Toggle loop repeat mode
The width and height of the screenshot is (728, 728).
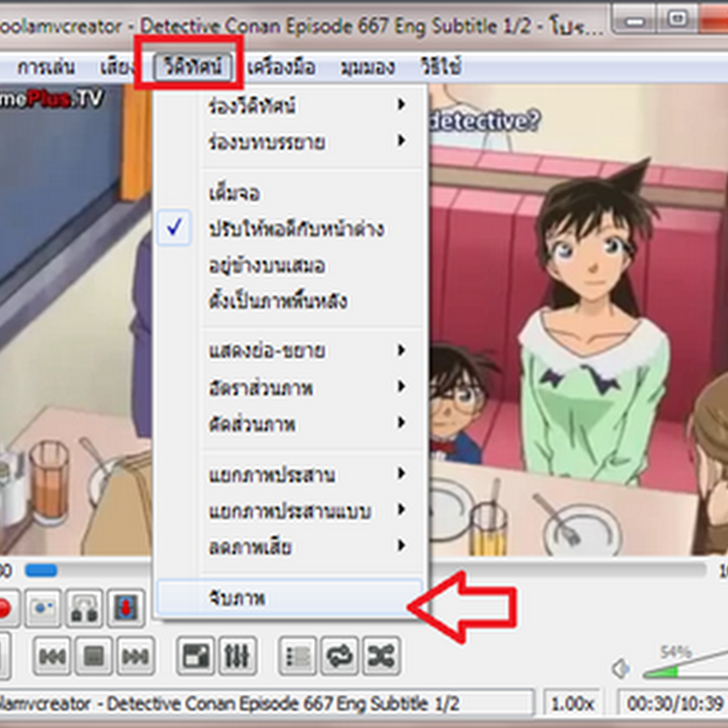tap(339, 656)
